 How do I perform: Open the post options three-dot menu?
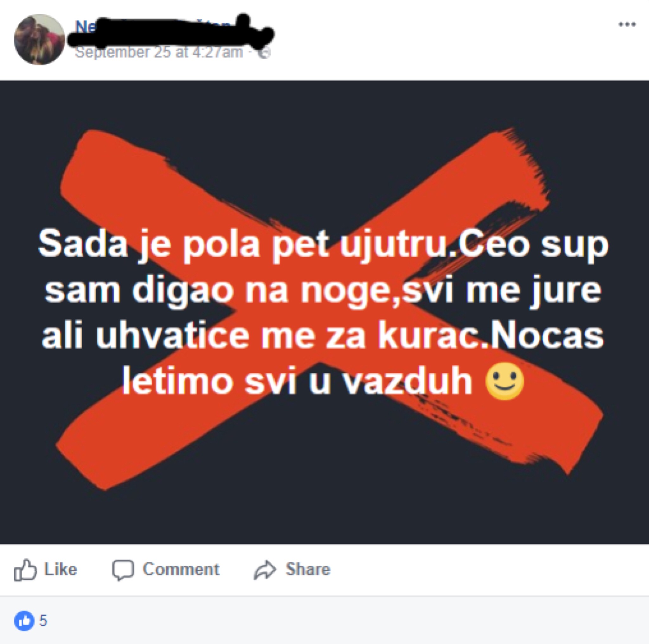pos(627,24)
